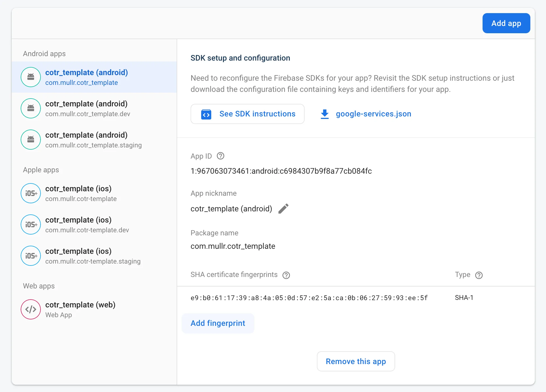Open the SHA certificate fingerprints help tooltip

point(286,275)
